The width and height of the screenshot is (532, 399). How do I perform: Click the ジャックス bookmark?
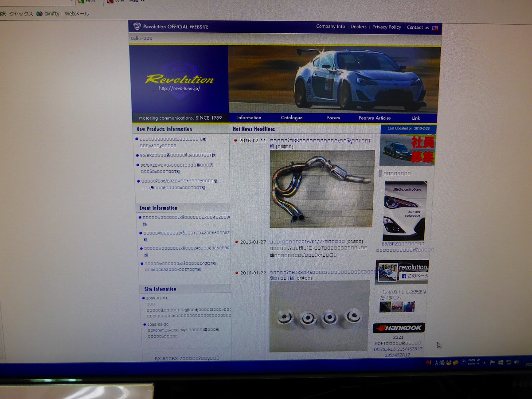point(21,14)
